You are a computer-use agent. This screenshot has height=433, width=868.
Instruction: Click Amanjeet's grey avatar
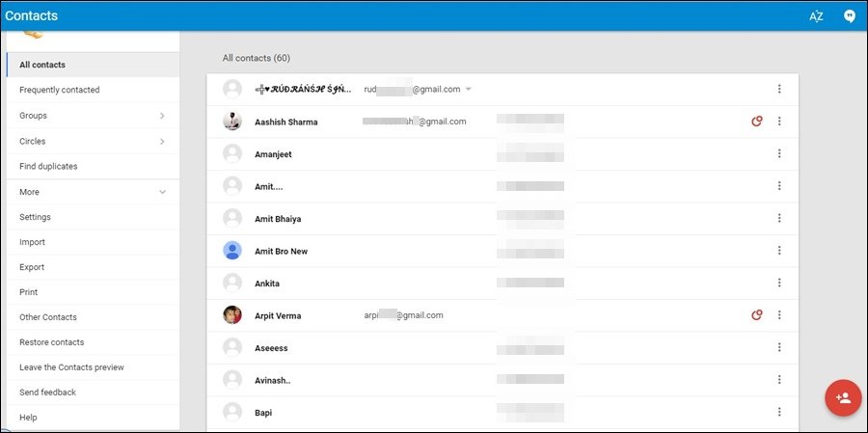[232, 153]
